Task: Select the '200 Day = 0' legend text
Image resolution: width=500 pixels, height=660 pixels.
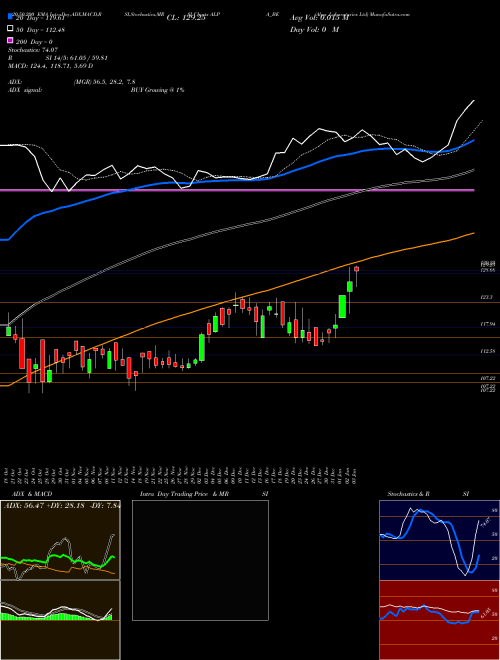Action: pyautogui.click(x=35, y=42)
